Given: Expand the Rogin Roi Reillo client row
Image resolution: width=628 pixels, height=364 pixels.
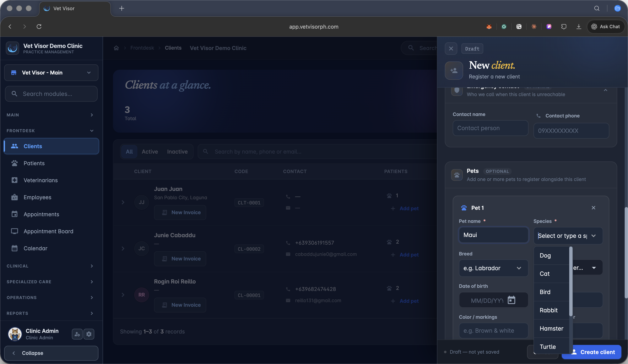Looking at the screenshot, I should (123, 295).
